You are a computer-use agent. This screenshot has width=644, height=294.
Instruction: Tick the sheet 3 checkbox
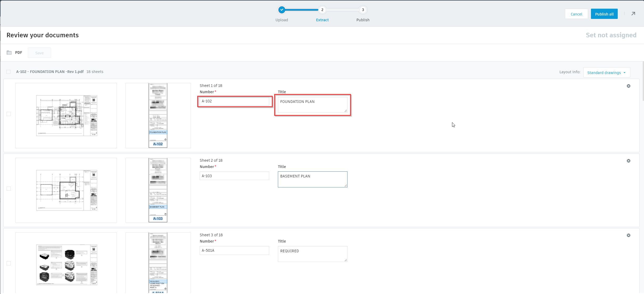pyautogui.click(x=9, y=263)
